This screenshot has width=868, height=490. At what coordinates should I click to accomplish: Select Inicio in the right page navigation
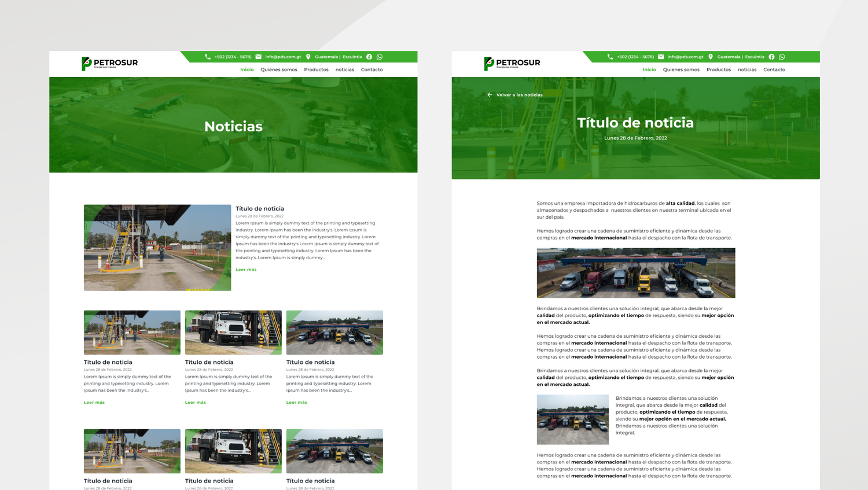649,69
